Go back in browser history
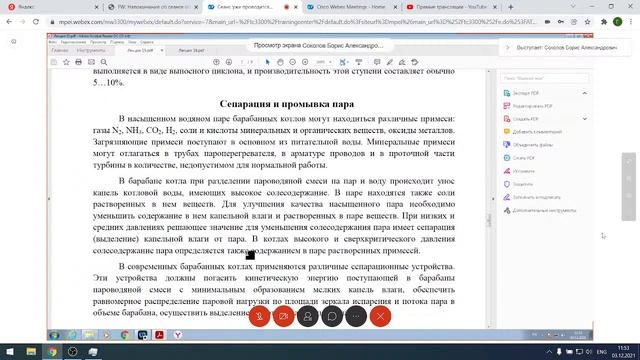The width and height of the screenshot is (640, 360). 9,22
